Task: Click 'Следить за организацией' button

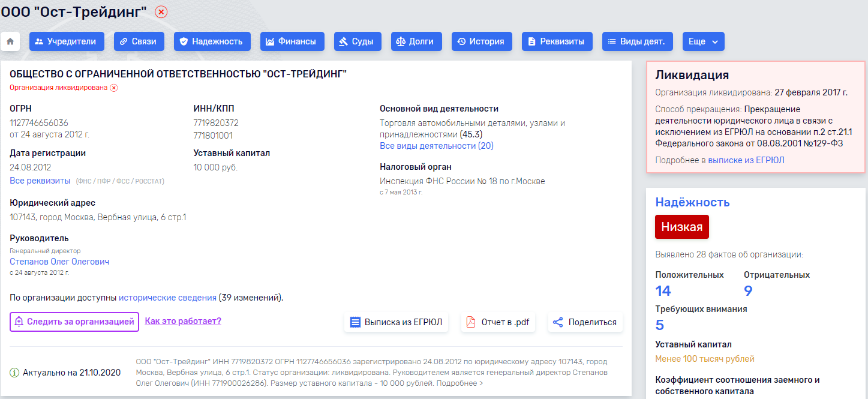Action: coord(74,322)
